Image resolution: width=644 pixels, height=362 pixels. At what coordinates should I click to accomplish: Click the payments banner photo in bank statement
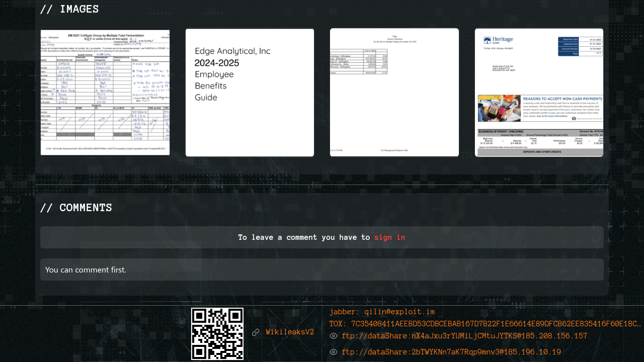(x=499, y=108)
